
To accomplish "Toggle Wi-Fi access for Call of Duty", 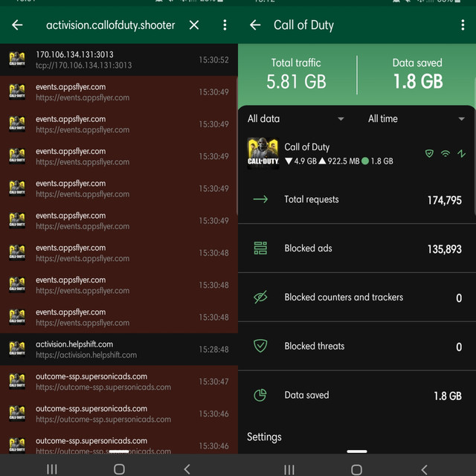I will tap(446, 154).
